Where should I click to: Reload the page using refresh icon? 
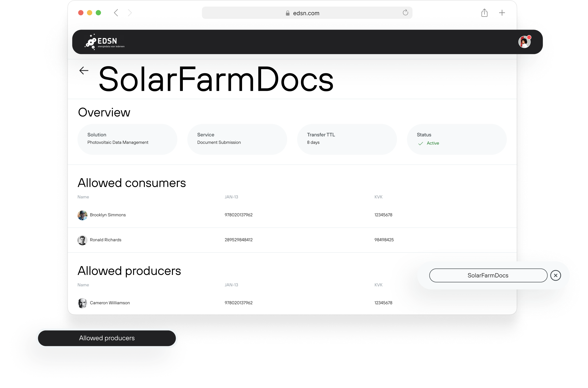tap(405, 13)
